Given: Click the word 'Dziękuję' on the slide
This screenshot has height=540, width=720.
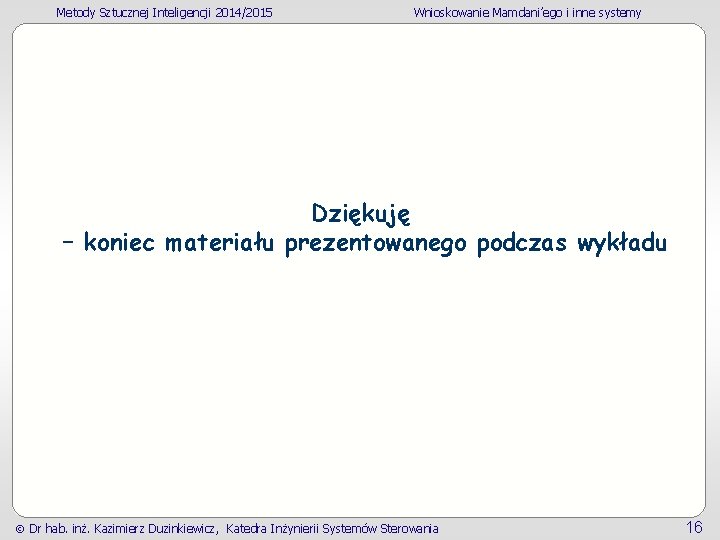Looking at the screenshot, I should (x=360, y=214).
